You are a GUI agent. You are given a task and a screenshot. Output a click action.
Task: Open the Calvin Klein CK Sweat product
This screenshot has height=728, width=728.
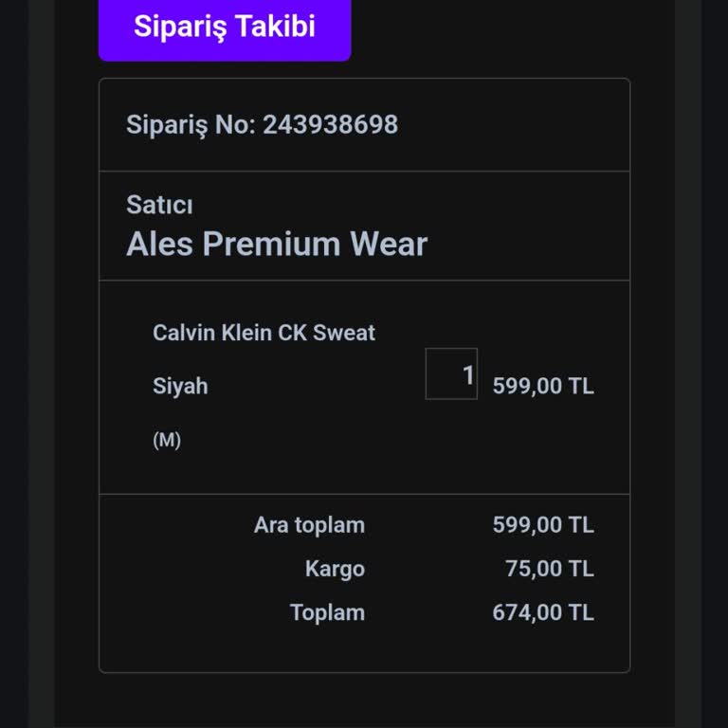point(264,333)
